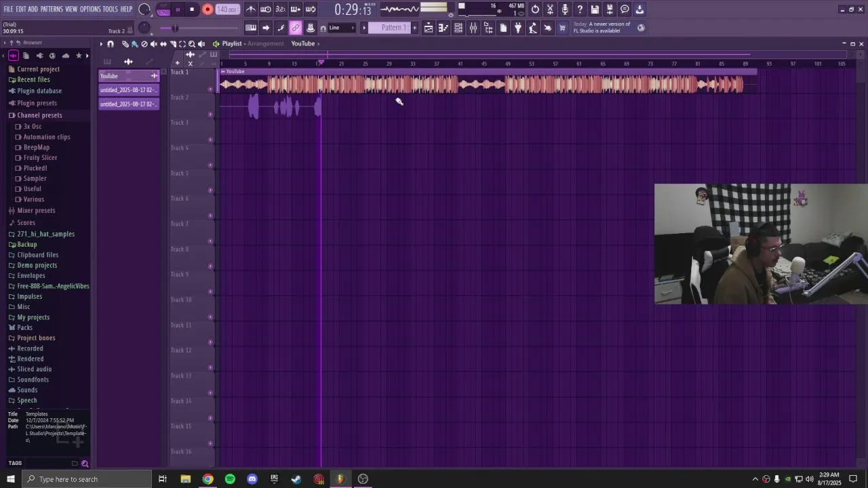Open Discord from the taskbar
This screenshot has width=868, height=488.
pyautogui.click(x=252, y=479)
